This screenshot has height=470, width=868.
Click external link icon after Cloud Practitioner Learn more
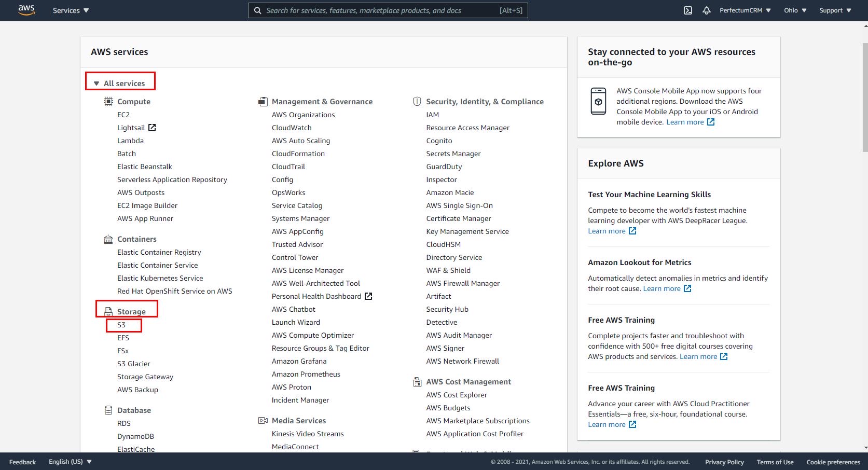pos(632,424)
